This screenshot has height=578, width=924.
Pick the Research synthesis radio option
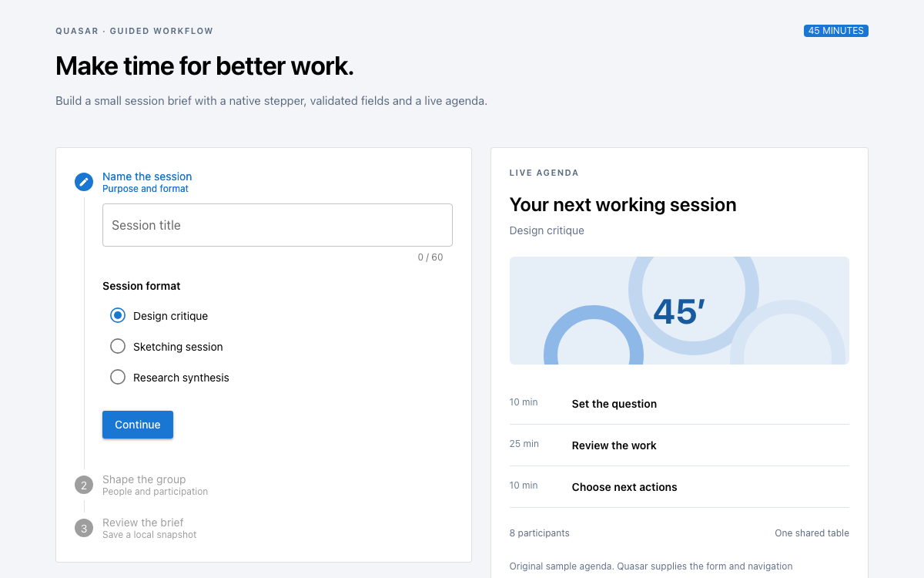[118, 377]
